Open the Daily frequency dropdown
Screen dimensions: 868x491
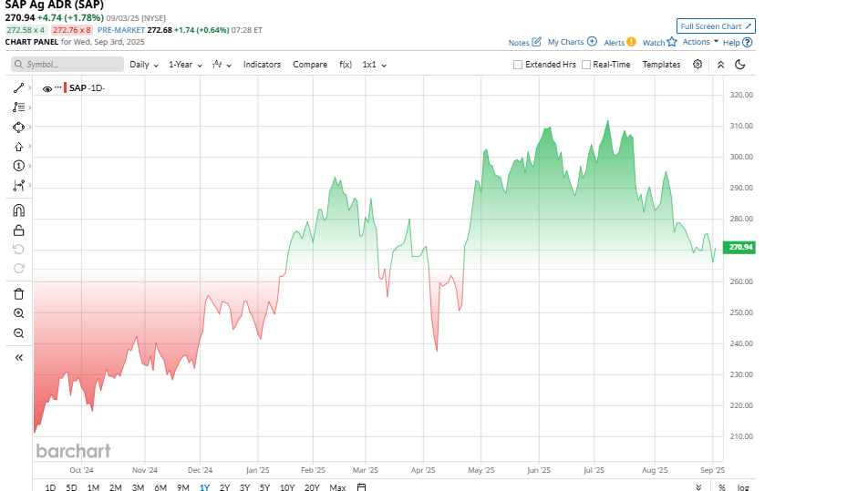144,65
